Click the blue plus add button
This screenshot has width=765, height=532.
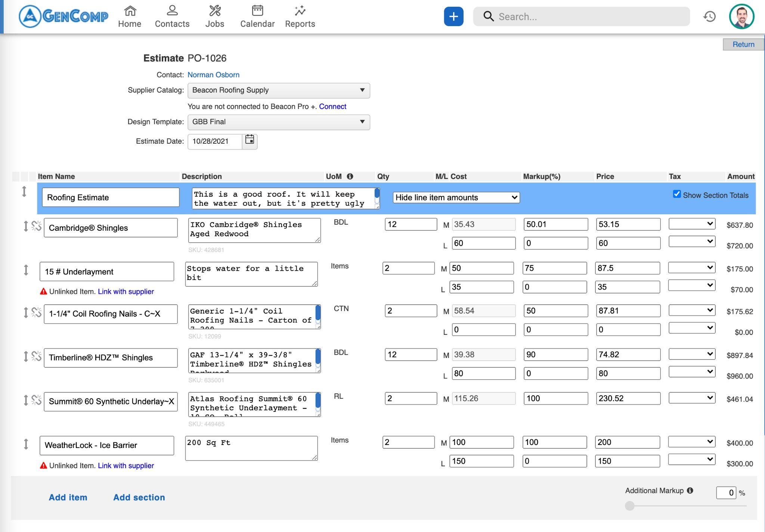tap(453, 16)
